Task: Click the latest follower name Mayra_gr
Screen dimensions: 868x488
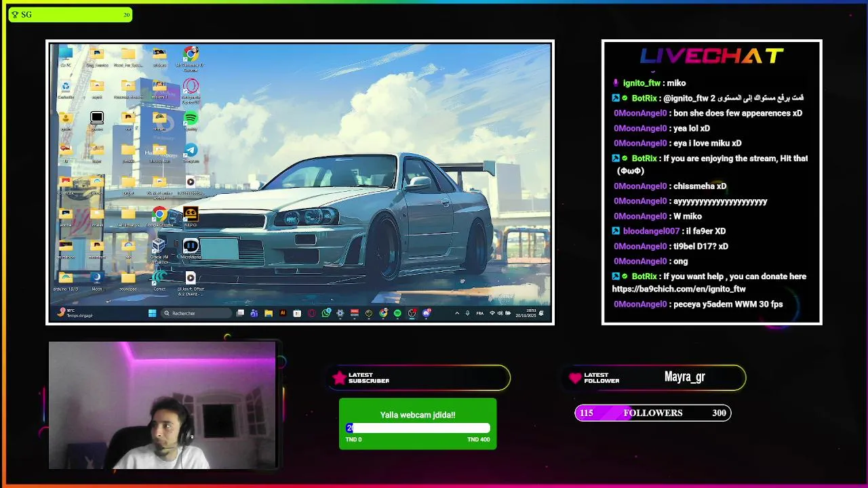Action: click(685, 377)
